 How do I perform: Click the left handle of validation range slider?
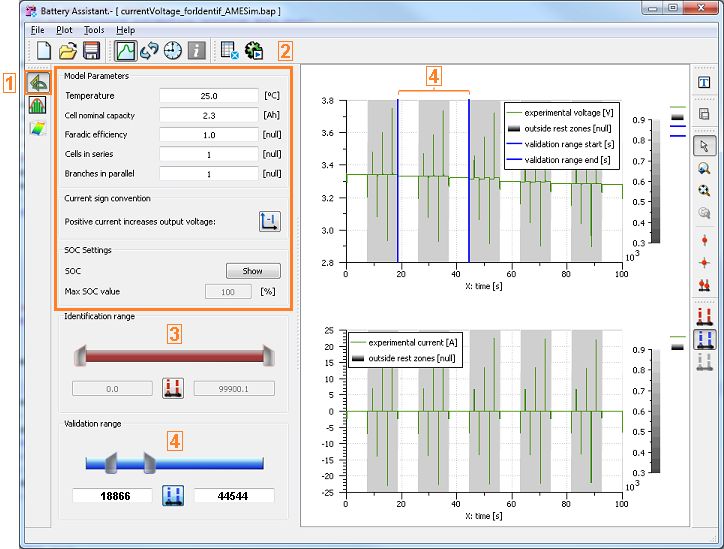(113, 462)
